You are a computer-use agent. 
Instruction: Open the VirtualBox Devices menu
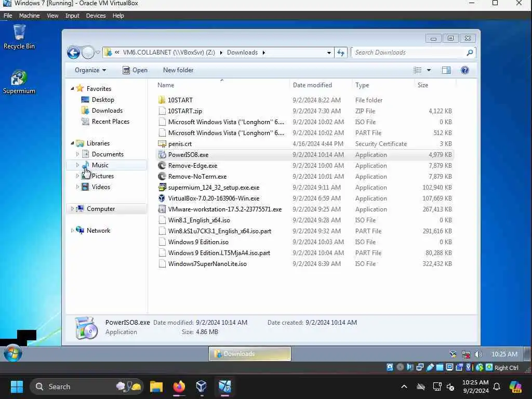coord(96,16)
